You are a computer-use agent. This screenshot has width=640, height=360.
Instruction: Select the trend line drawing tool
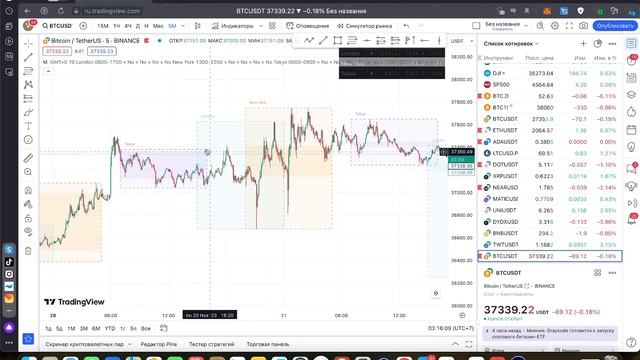(28, 57)
